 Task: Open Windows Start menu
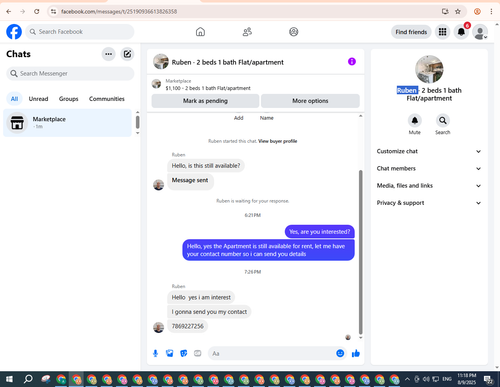[9, 379]
